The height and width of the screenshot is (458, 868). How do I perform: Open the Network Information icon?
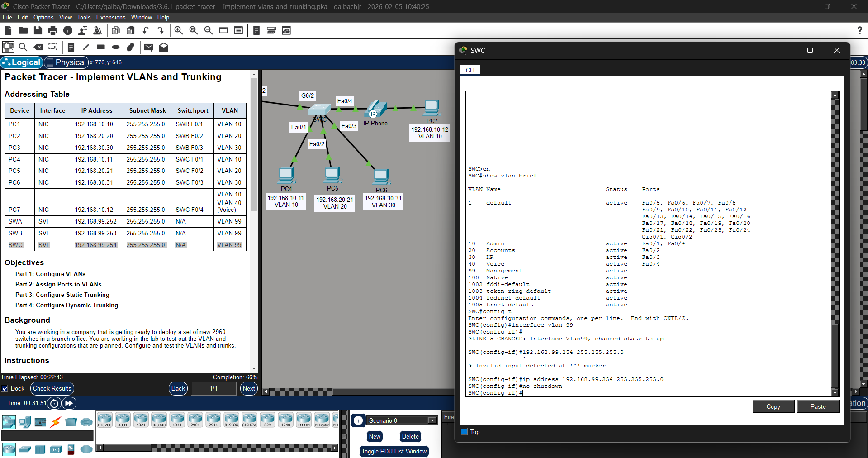[x=68, y=30]
